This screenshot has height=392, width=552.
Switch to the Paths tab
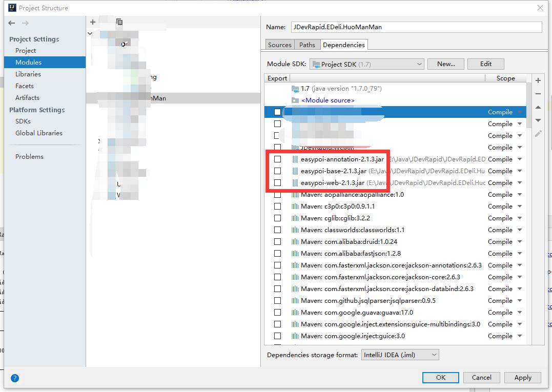(x=307, y=45)
